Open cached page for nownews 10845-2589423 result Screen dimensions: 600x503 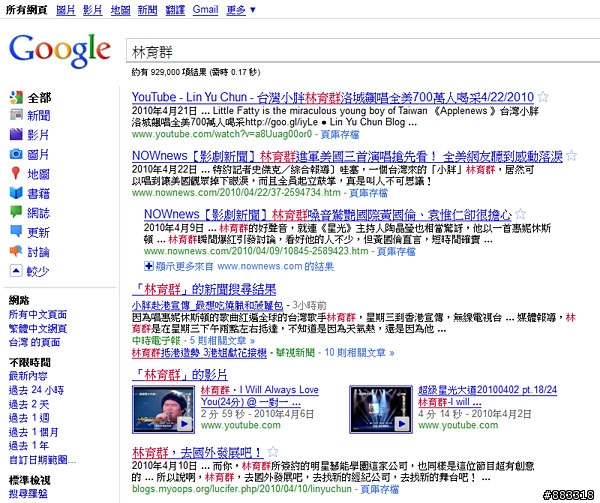tap(396, 251)
